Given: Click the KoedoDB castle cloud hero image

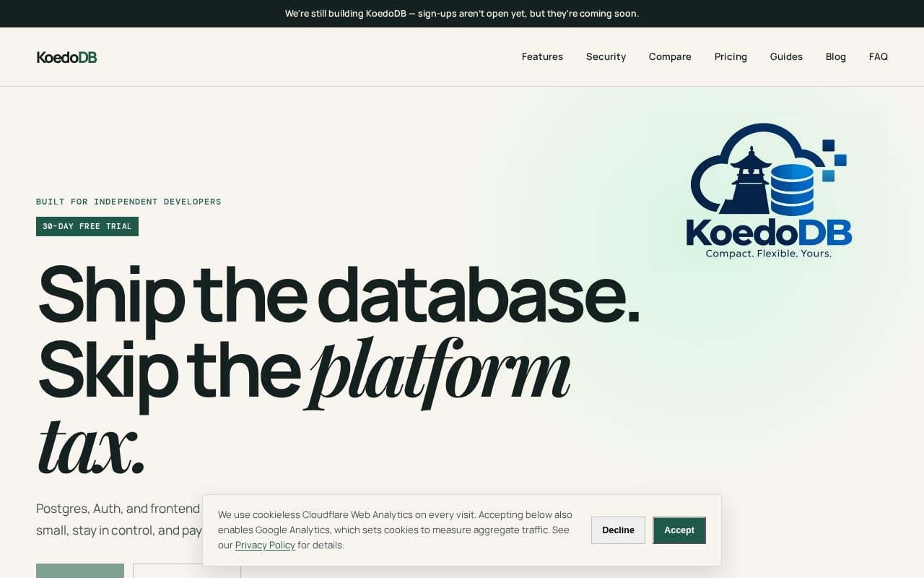Looking at the screenshot, I should coord(769,191).
